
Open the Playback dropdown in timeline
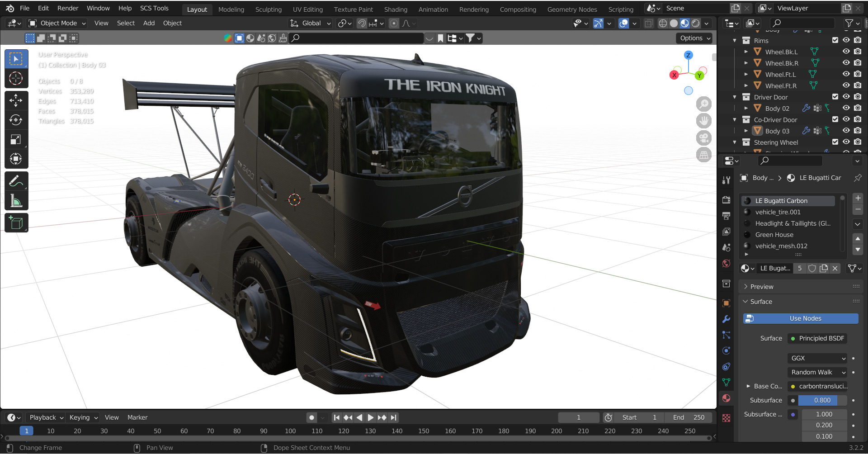click(x=46, y=417)
